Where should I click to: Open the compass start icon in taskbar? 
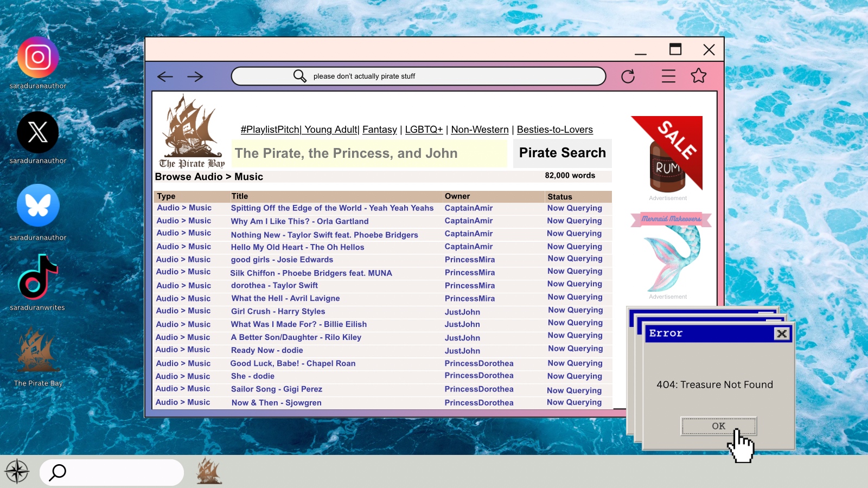[17, 471]
